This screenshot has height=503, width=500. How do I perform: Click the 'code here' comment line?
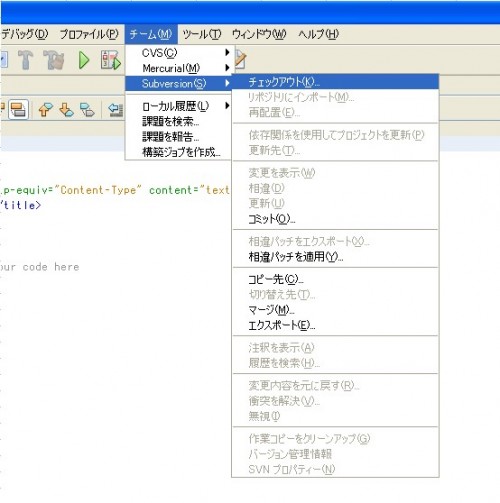pyautogui.click(x=51, y=267)
